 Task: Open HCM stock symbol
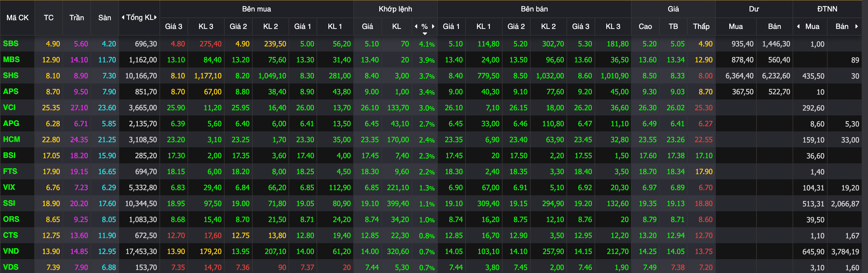click(x=11, y=139)
